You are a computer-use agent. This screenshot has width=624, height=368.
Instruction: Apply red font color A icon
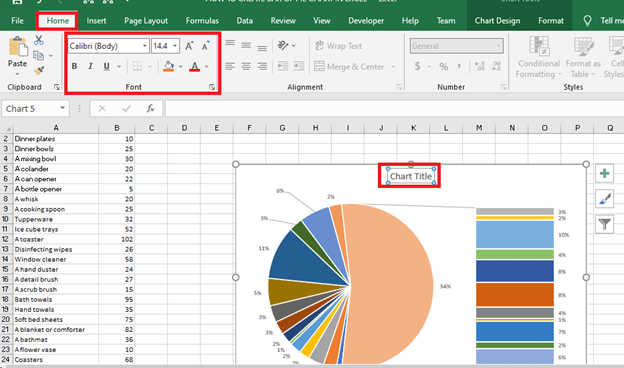195,66
